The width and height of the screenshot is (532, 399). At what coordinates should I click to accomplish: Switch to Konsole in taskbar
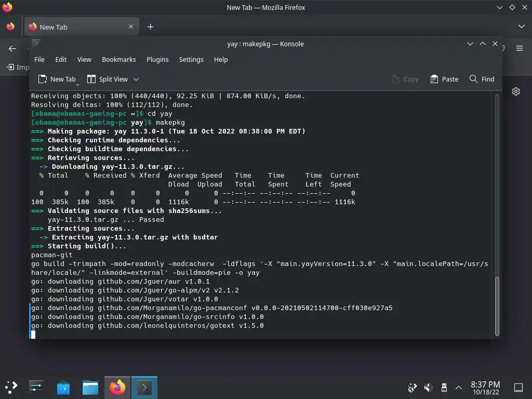click(x=144, y=387)
